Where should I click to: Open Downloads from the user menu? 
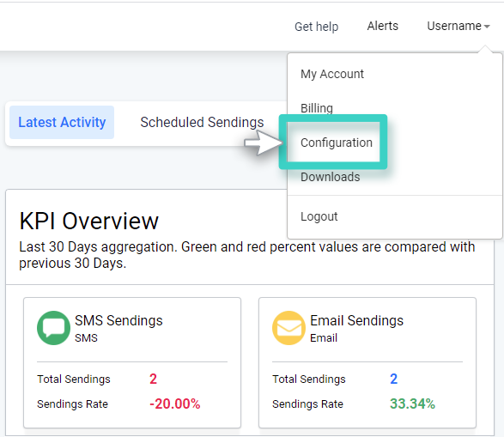click(x=330, y=177)
